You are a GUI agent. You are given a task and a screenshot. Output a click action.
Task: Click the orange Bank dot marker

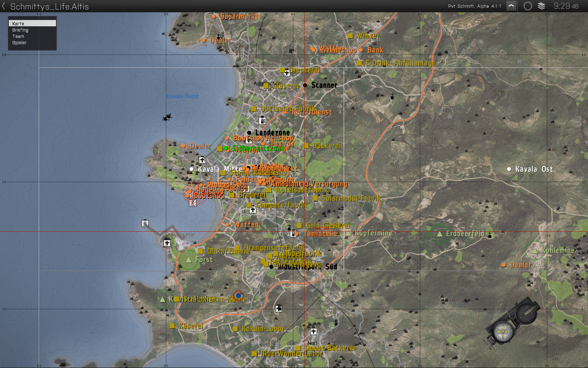pos(361,50)
